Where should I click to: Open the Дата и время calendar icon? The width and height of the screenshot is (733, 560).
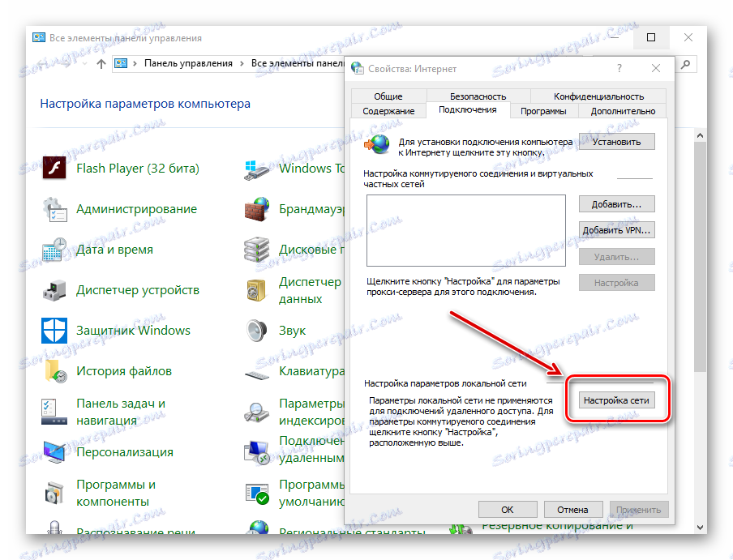click(54, 250)
